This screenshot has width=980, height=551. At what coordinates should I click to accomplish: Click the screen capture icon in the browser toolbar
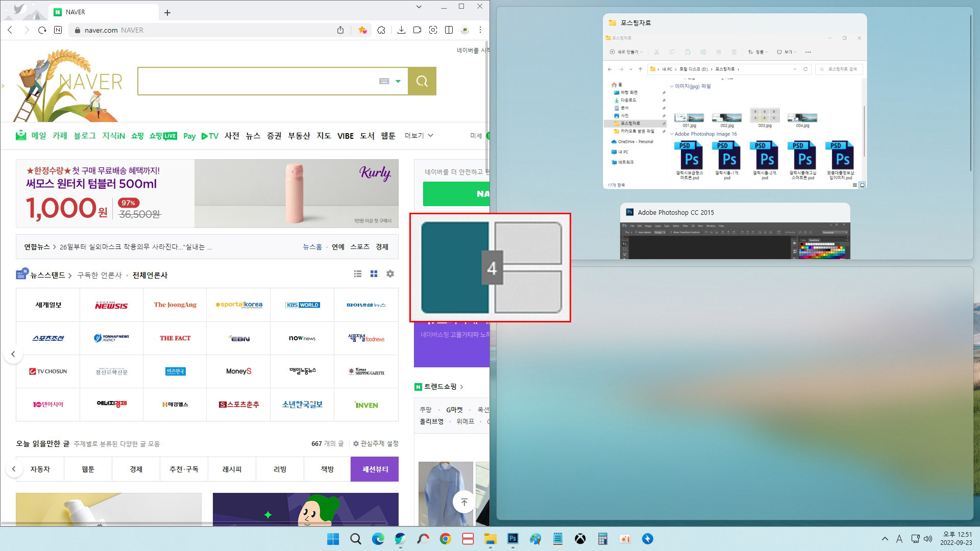point(433,30)
